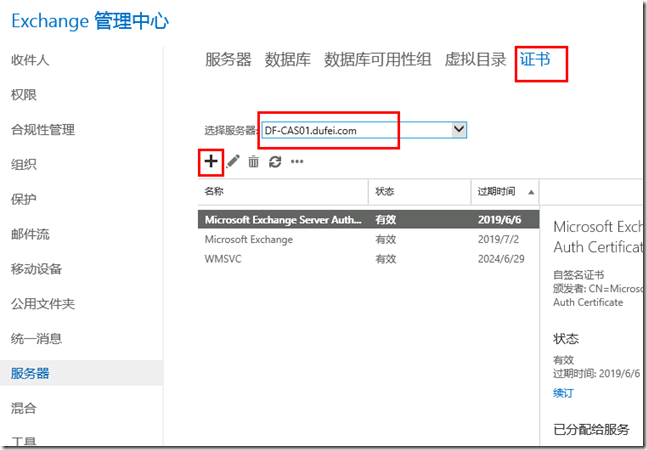Click 有效 status in WMSVC row
The height and width of the screenshot is (450, 647).
[386, 259]
